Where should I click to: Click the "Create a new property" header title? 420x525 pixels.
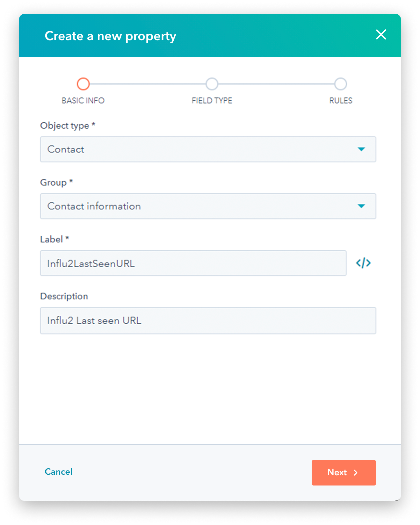(x=110, y=36)
